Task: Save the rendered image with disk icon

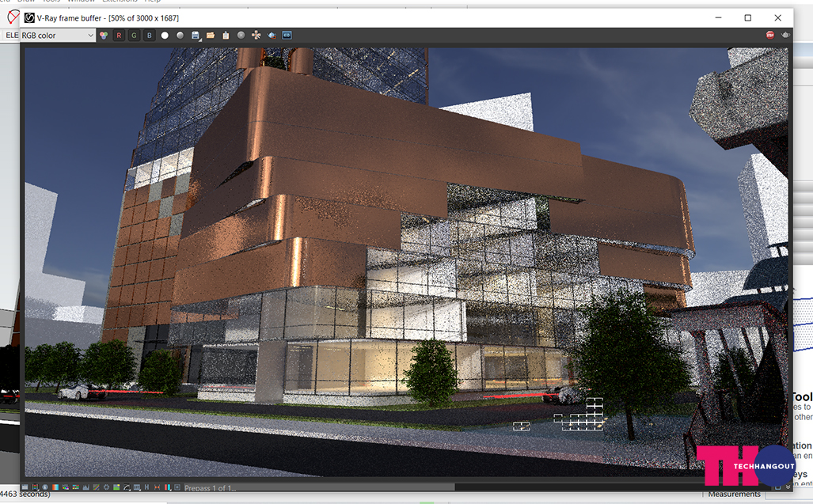Action: click(x=196, y=36)
